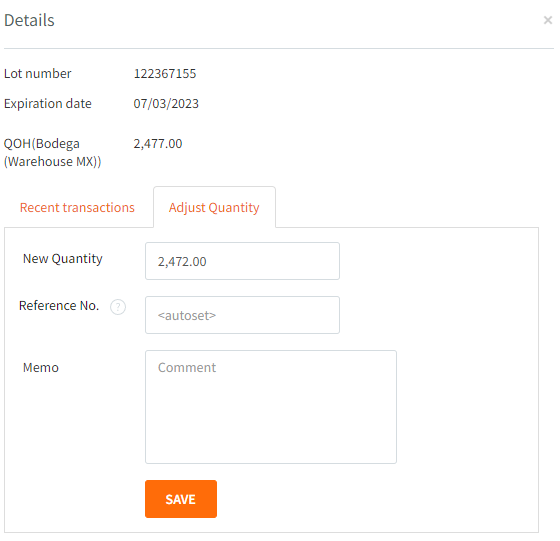
Task: Select the Adjust Quantity tab
Action: 214,207
